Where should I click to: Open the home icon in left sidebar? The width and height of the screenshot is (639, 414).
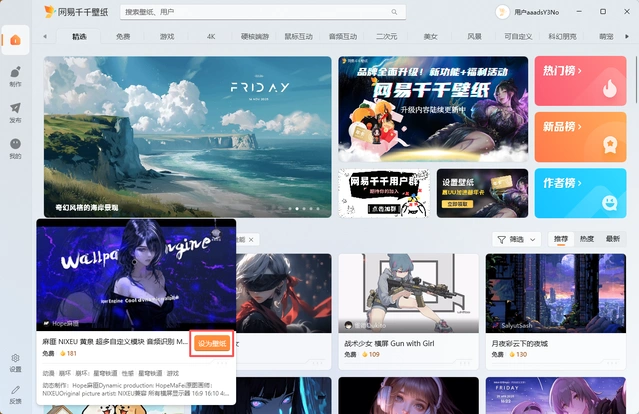tap(15, 39)
